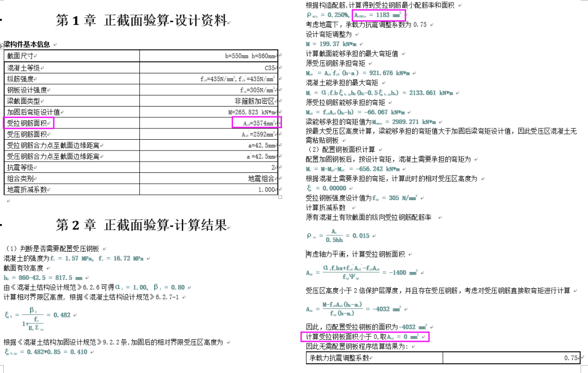
Task: Click concrete strength line with 1.57 MPa
Action: click(74, 258)
